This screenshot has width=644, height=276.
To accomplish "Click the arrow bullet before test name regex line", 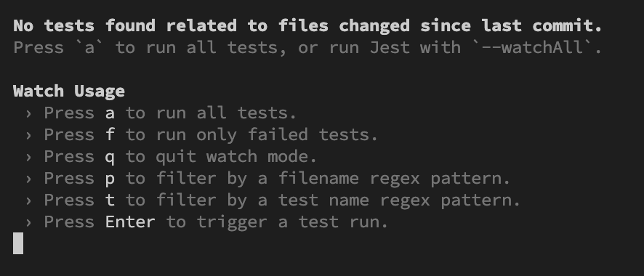I will click(28, 200).
